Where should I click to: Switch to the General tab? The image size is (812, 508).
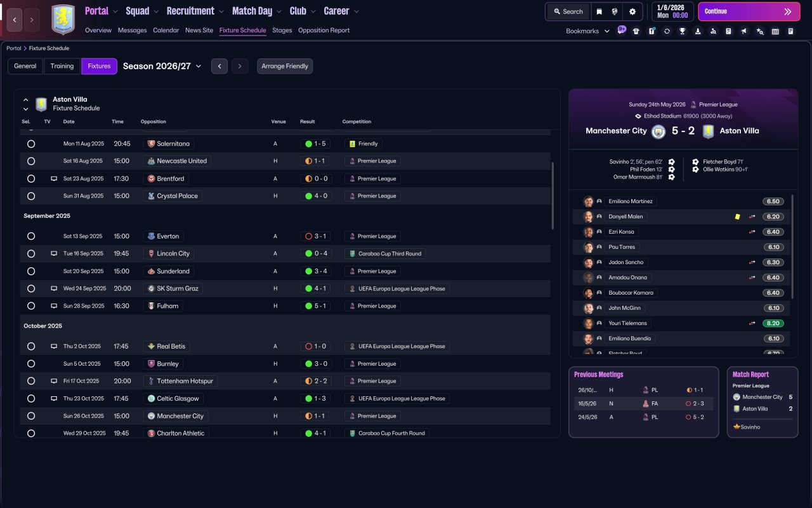(25, 66)
